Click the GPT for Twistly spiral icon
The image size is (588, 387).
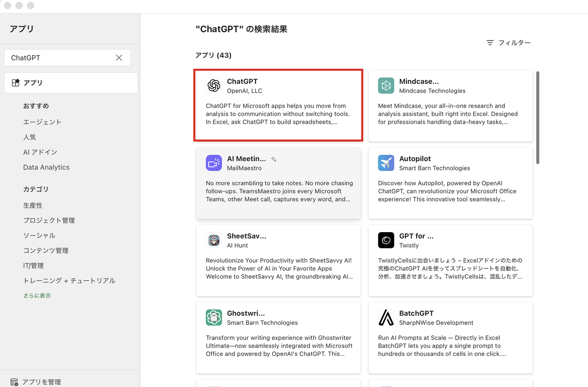coord(386,240)
